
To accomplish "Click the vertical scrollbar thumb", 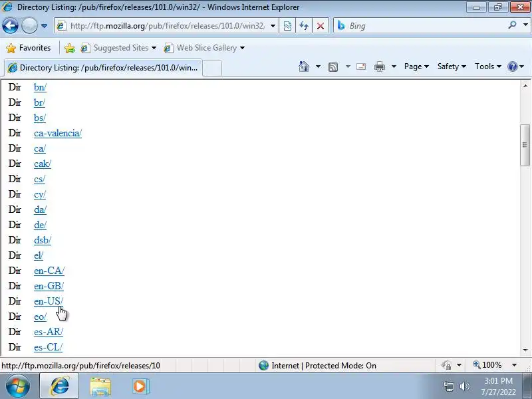I will click(x=525, y=145).
